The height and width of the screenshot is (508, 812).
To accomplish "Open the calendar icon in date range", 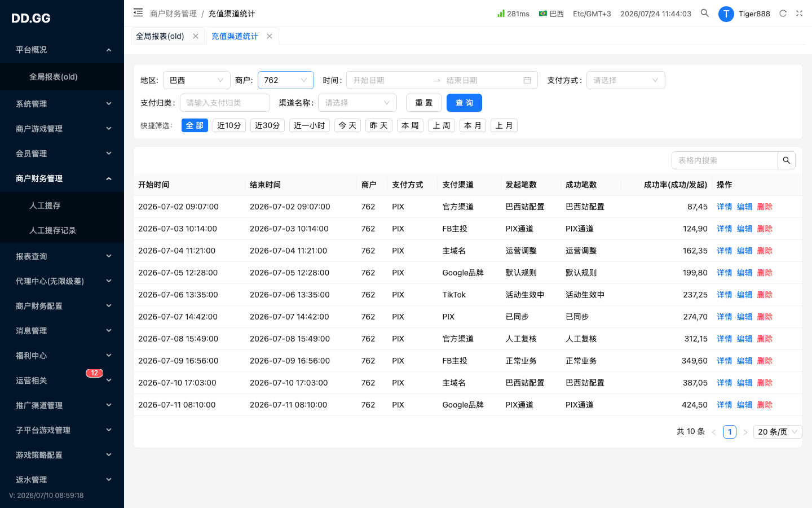I will pyautogui.click(x=527, y=80).
